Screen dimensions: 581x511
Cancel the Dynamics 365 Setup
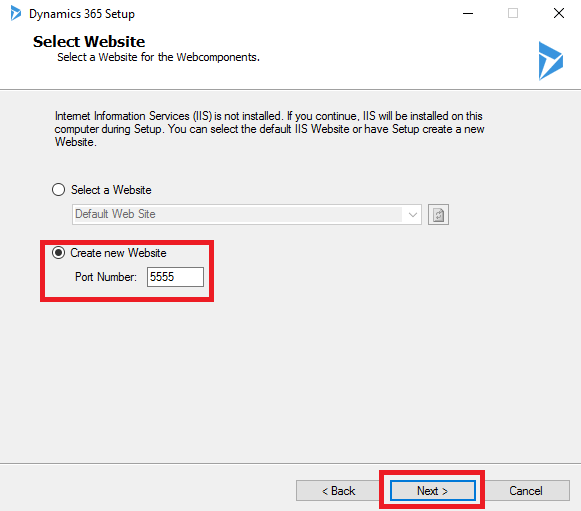(x=526, y=491)
